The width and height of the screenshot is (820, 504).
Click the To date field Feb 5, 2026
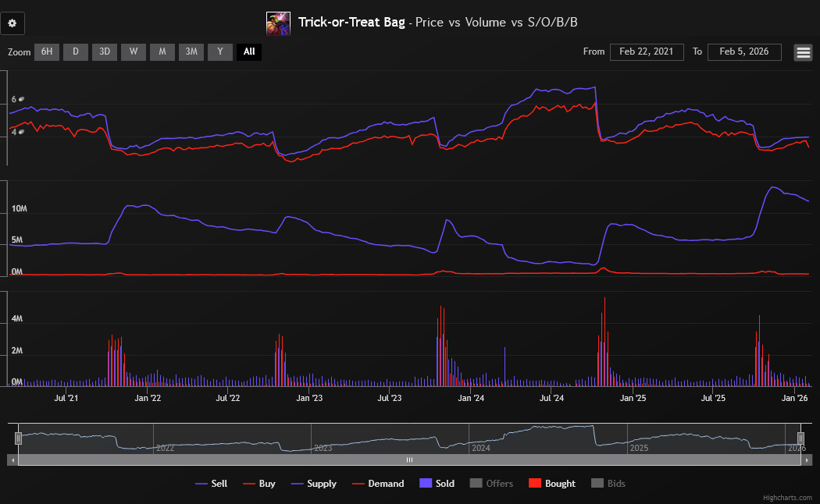(744, 51)
